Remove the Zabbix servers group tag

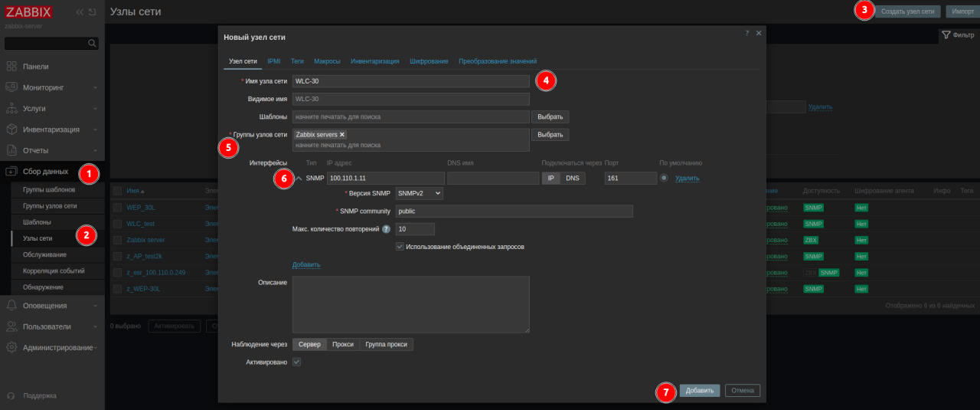tap(342, 135)
